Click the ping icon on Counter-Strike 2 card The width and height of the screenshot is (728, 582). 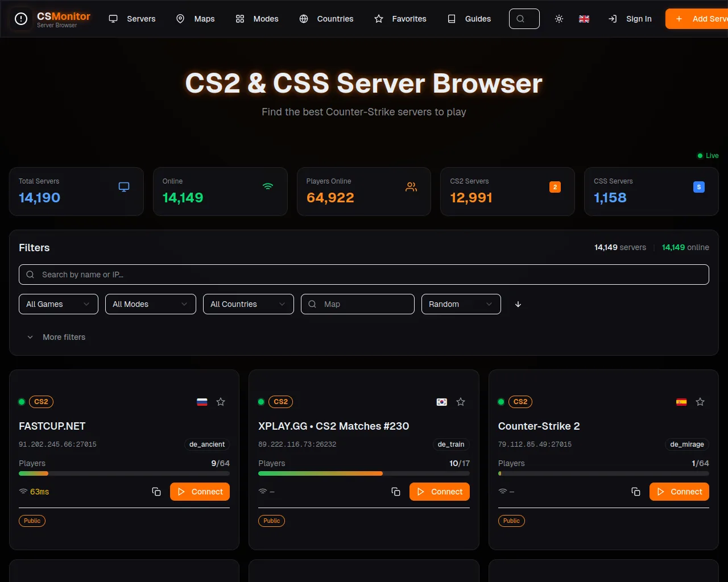[x=503, y=492]
